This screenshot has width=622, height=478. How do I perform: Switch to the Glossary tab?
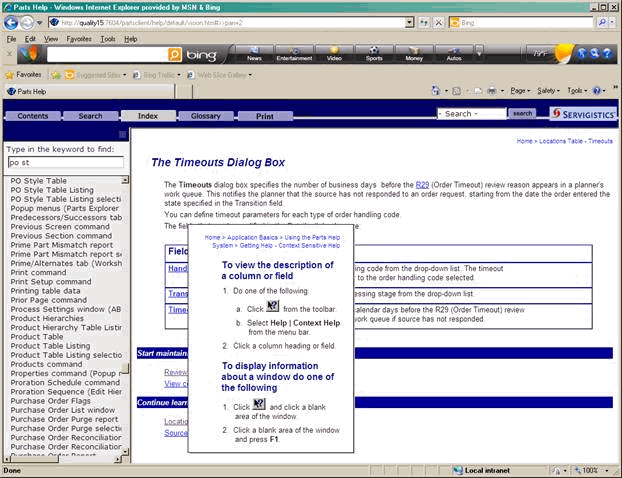205,116
